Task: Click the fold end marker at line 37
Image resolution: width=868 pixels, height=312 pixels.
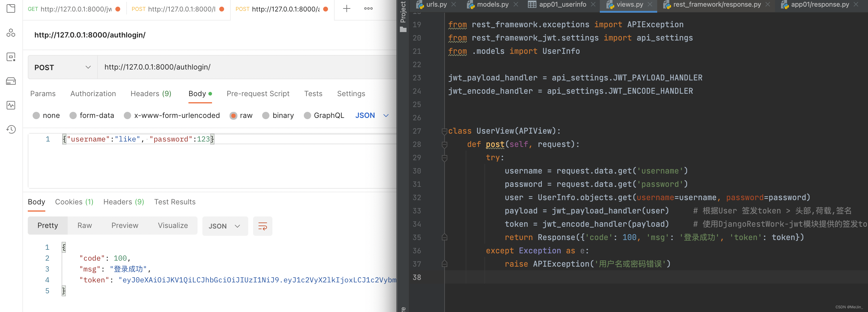Action: point(445,264)
